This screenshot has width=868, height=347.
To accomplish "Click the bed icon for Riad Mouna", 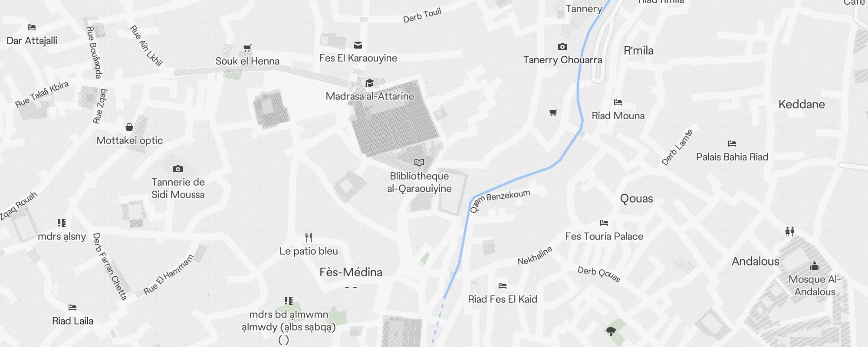I will point(618,102).
